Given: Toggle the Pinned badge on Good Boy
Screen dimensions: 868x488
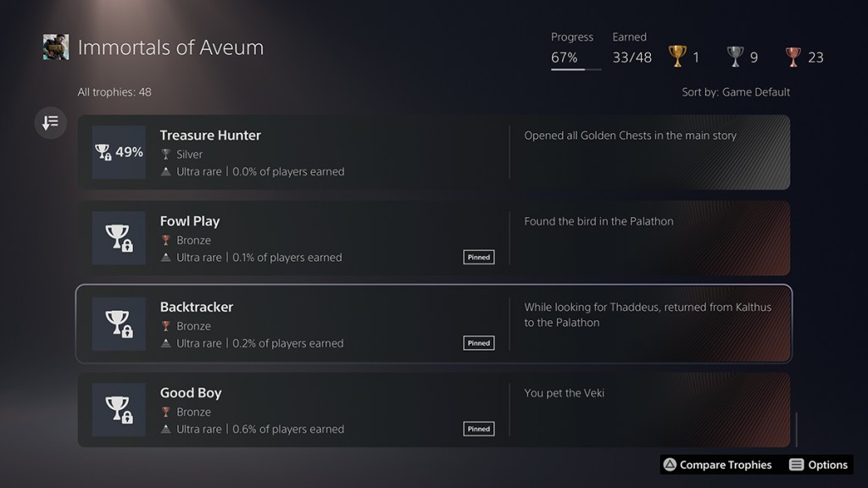Looking at the screenshot, I should click(479, 429).
